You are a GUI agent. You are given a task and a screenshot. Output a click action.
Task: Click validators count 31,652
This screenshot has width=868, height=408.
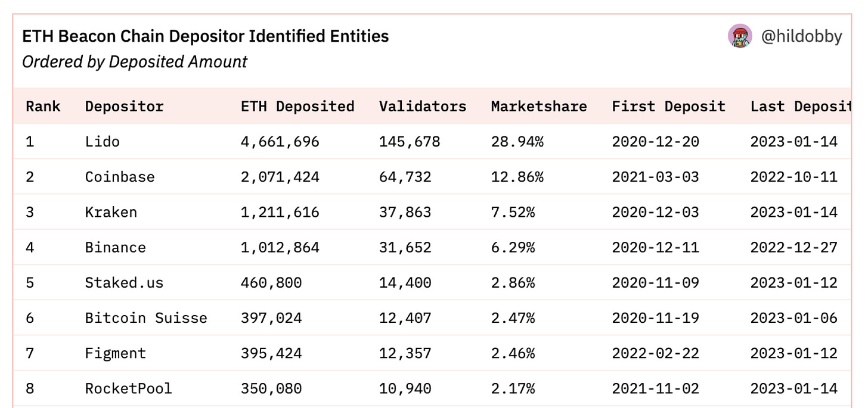(405, 247)
